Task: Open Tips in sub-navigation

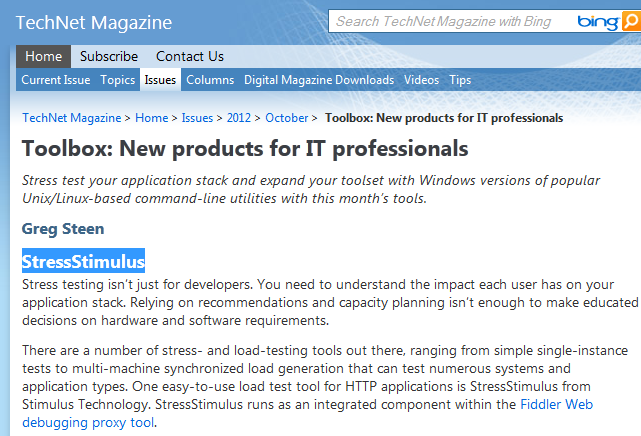Action: coord(460,80)
